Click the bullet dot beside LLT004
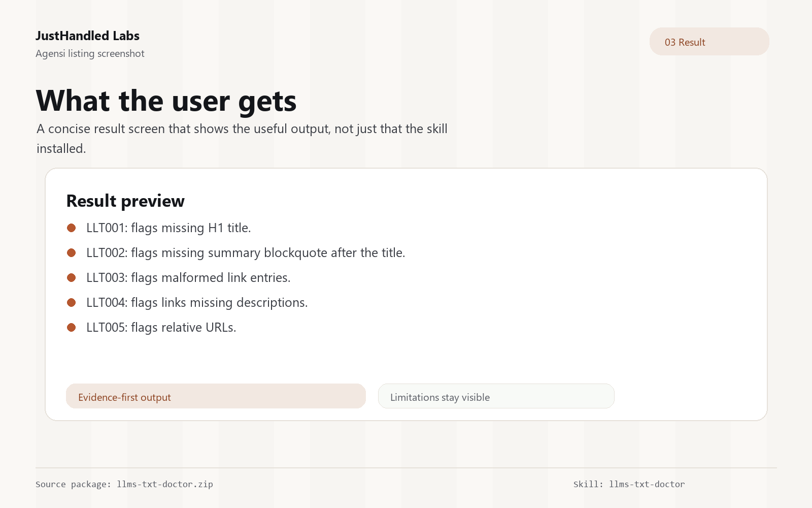 71,303
